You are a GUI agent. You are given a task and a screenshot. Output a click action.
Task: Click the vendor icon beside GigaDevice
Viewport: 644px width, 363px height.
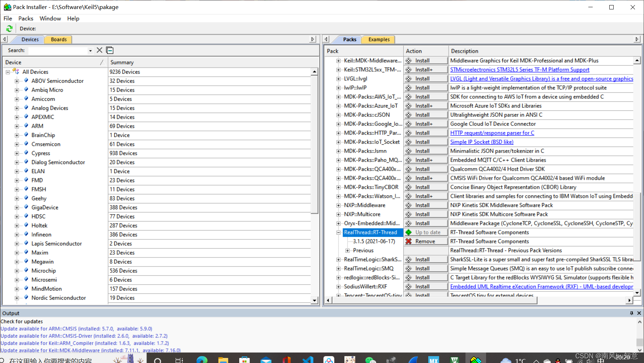point(26,207)
